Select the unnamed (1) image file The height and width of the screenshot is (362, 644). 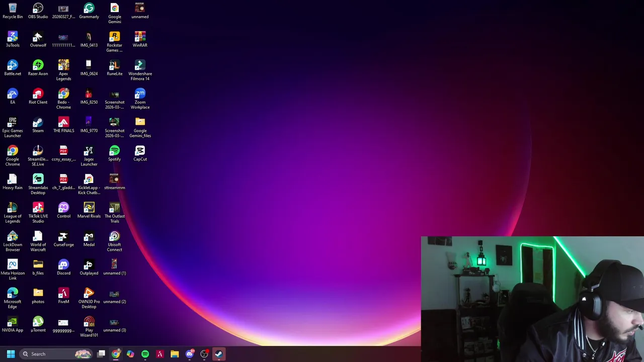point(114,267)
